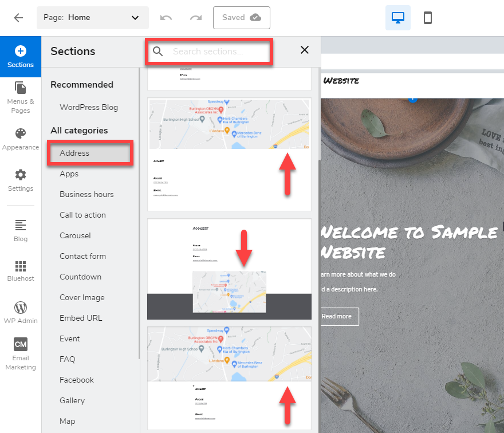This screenshot has height=433, width=504.
Task: Select the WordPress Blog recommended category
Action: pos(89,107)
